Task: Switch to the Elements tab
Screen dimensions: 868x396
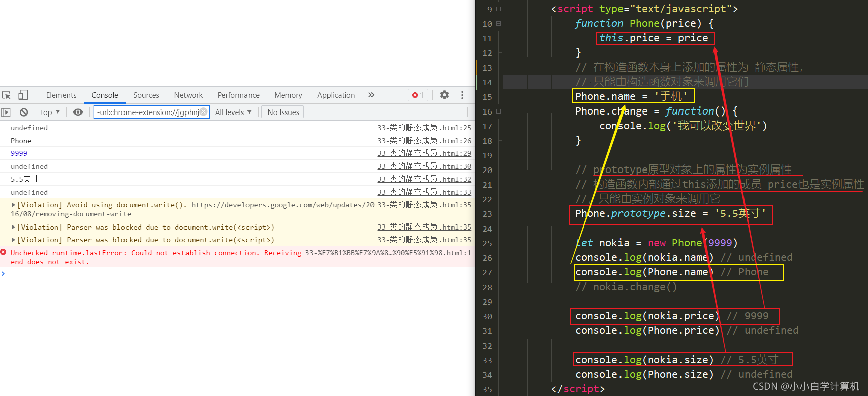Action: (x=61, y=95)
